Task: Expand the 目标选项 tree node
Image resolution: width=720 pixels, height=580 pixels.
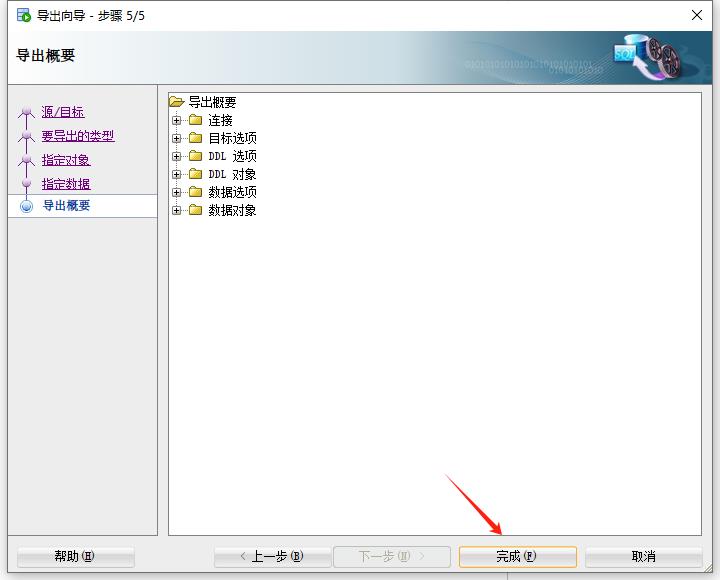Action: [x=176, y=138]
